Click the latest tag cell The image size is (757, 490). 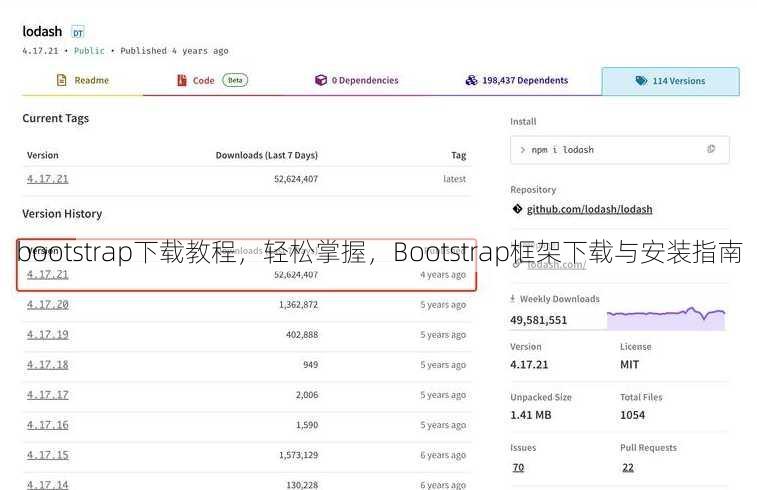[x=454, y=179]
